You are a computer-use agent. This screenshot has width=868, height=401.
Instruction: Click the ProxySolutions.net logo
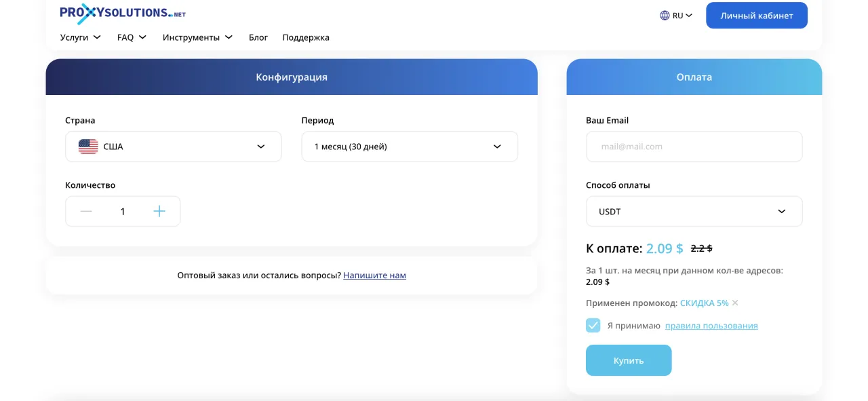point(122,13)
